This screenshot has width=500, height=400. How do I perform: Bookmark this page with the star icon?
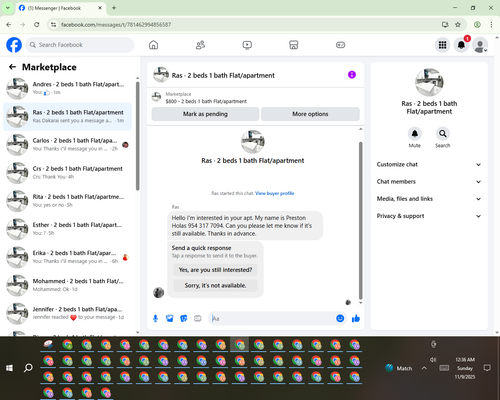point(458,24)
